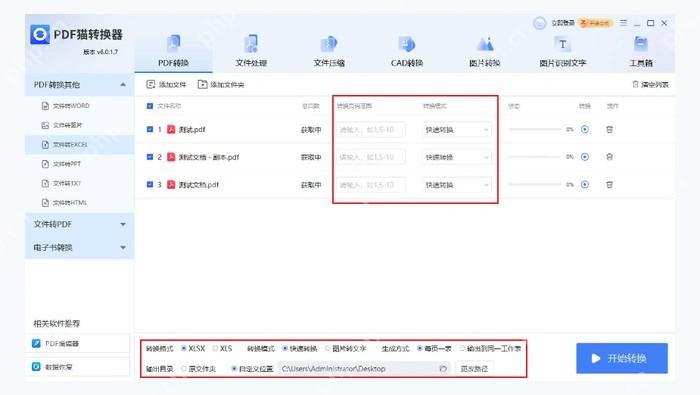Select the XLS format radio button
The width and height of the screenshot is (700, 395).
click(216, 348)
